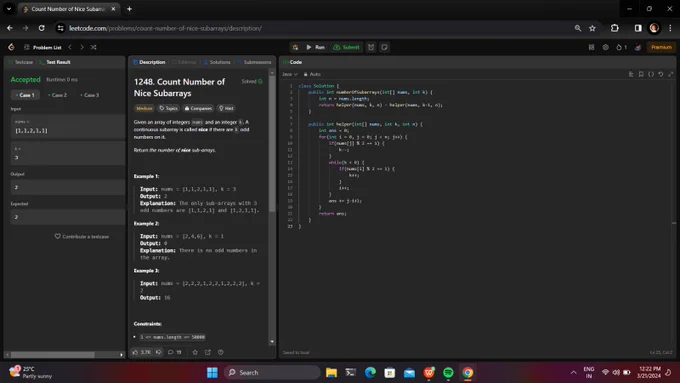Click the format code icon in editor
The width and height of the screenshot is (680, 383).
tap(631, 74)
